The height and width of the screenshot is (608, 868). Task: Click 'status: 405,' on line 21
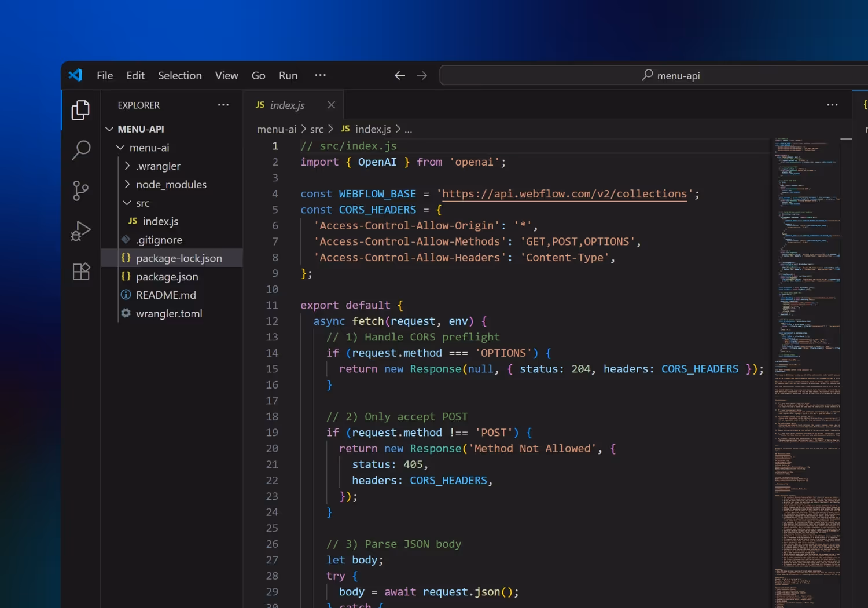coord(390,464)
